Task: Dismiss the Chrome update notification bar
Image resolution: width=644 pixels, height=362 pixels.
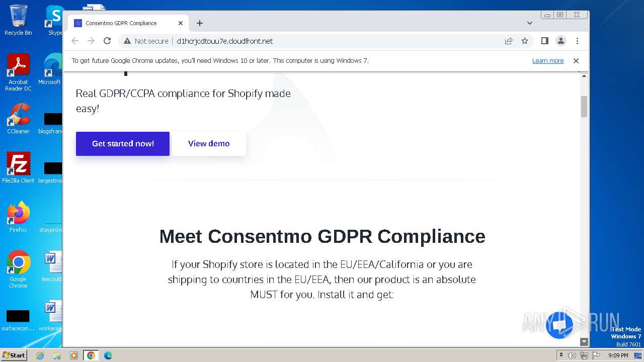Action: click(x=576, y=61)
